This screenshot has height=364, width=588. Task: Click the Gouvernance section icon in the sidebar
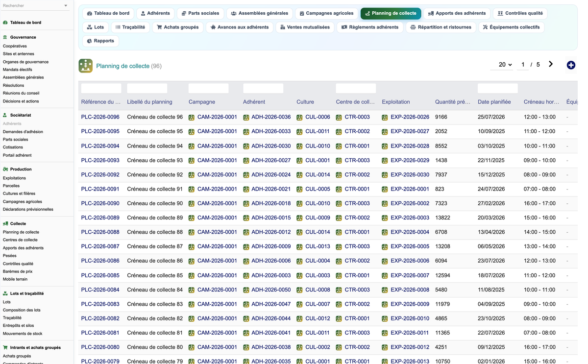pos(5,37)
